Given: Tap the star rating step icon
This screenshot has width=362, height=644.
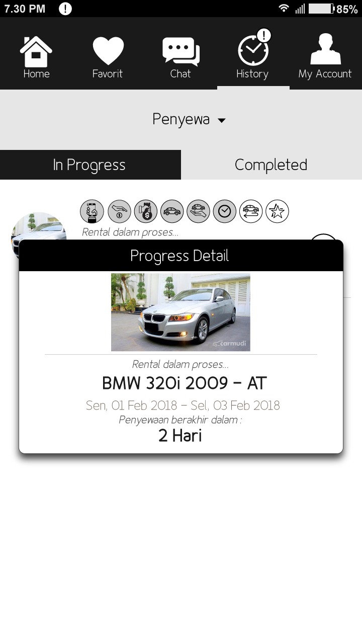Looking at the screenshot, I should click(x=278, y=211).
